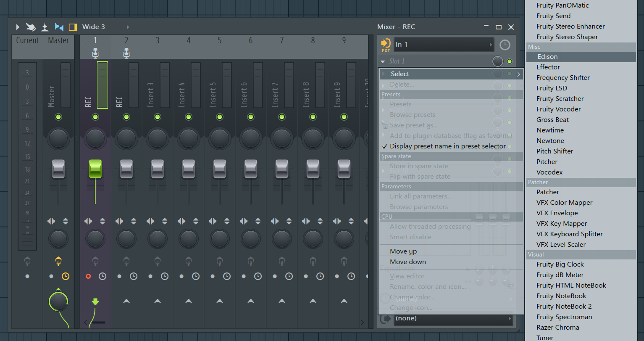Click the EXT audio input icon
Viewport: 644px width, 341px height.
[x=386, y=45]
